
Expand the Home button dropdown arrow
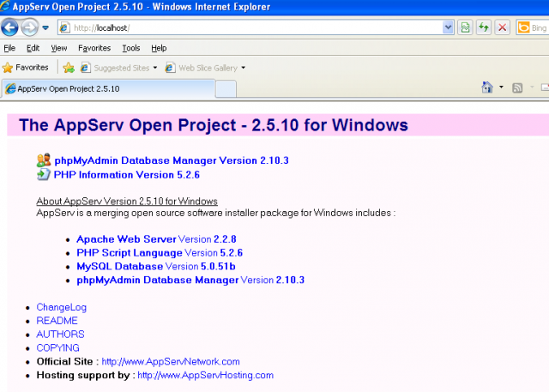point(501,87)
